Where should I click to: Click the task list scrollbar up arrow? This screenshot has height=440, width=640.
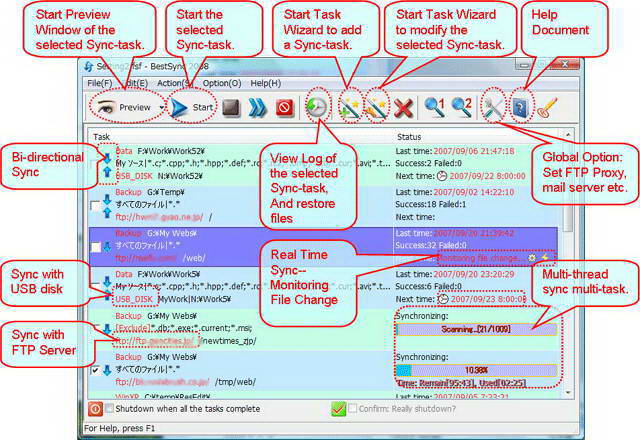568,134
